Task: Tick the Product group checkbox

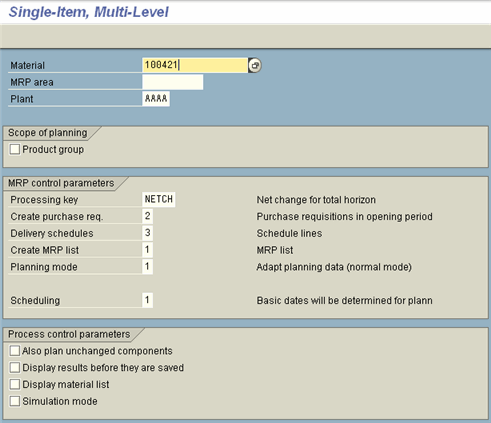Action: [x=15, y=149]
